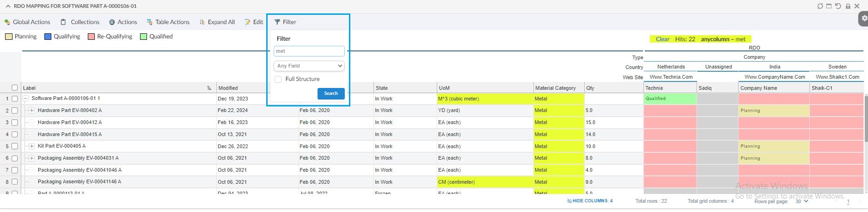
Task: Click the undo arrow icon in title bar
Action: pyautogui.click(x=838, y=6)
